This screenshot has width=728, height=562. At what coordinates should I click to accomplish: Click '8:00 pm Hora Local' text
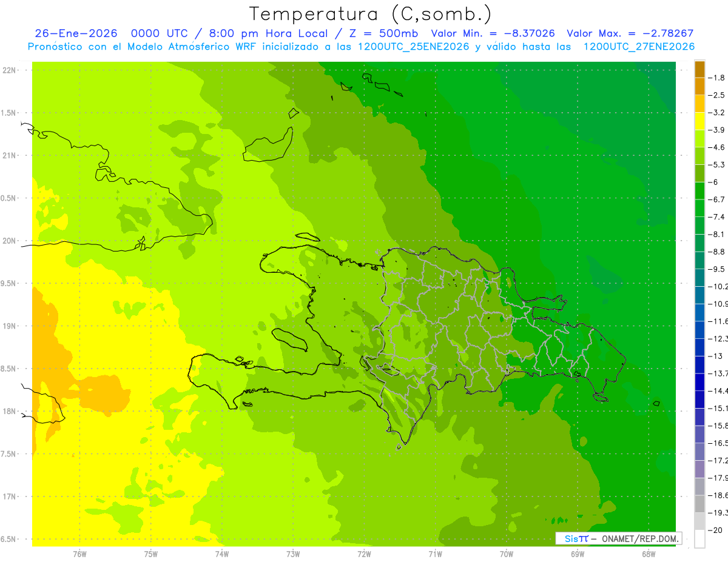(268, 33)
